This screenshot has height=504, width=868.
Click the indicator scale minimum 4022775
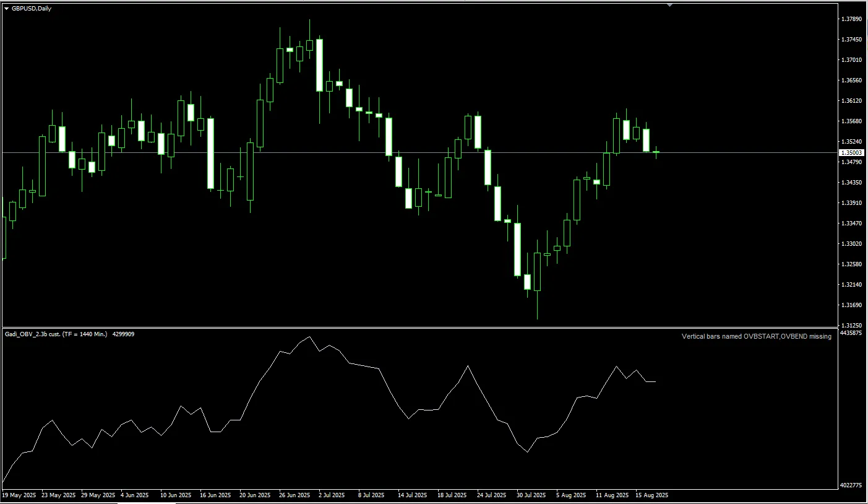(852, 485)
